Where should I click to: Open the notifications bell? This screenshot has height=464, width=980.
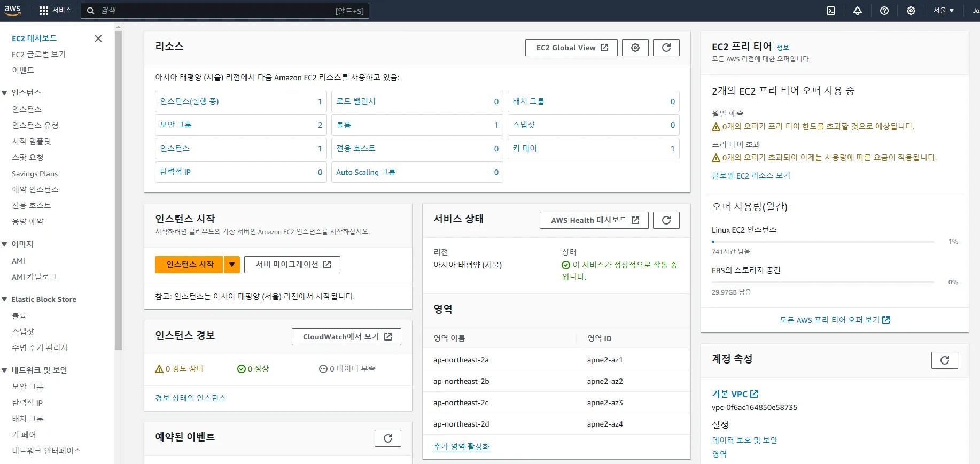coord(858,11)
